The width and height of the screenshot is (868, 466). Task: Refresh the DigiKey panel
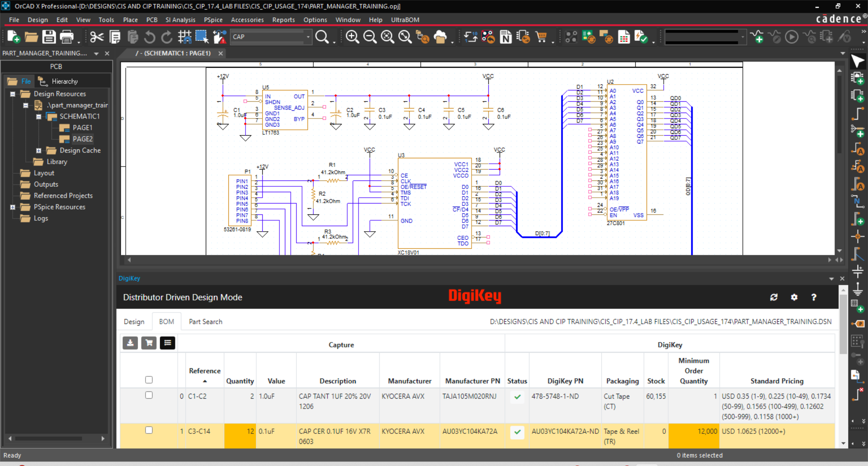[x=774, y=297]
